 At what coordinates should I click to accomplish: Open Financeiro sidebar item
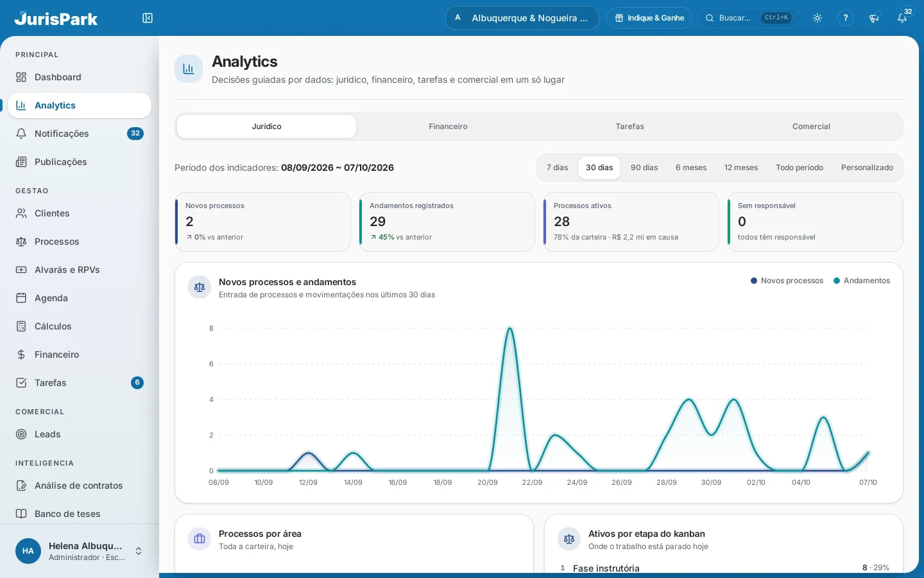(80, 355)
